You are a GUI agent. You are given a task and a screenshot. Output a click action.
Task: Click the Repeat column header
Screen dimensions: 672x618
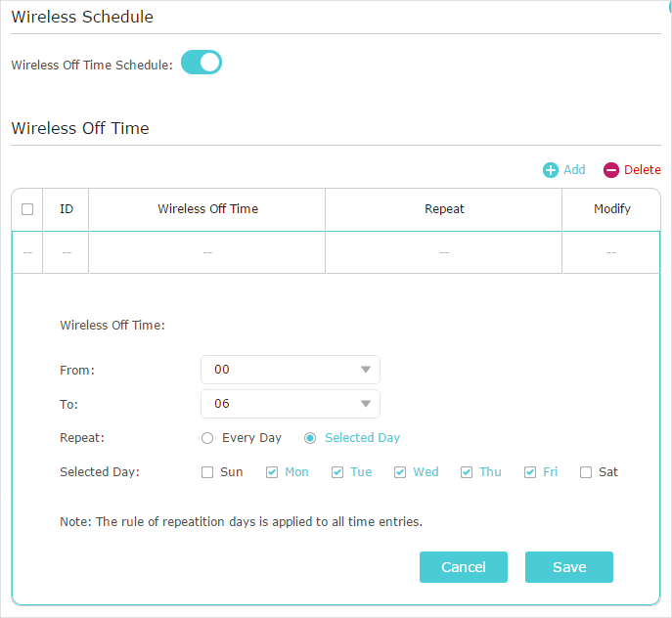coord(444,209)
